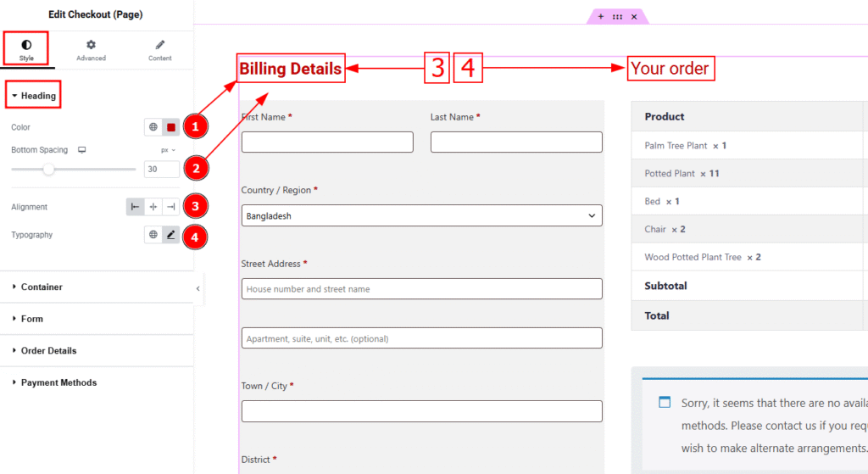Expand the Container section
The height and width of the screenshot is (474, 868).
(42, 287)
